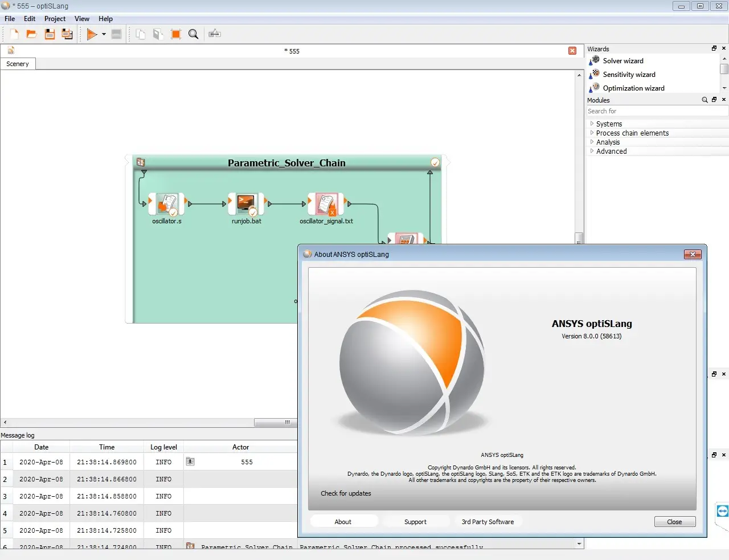Open the View menu
The height and width of the screenshot is (560, 729).
(x=82, y=19)
